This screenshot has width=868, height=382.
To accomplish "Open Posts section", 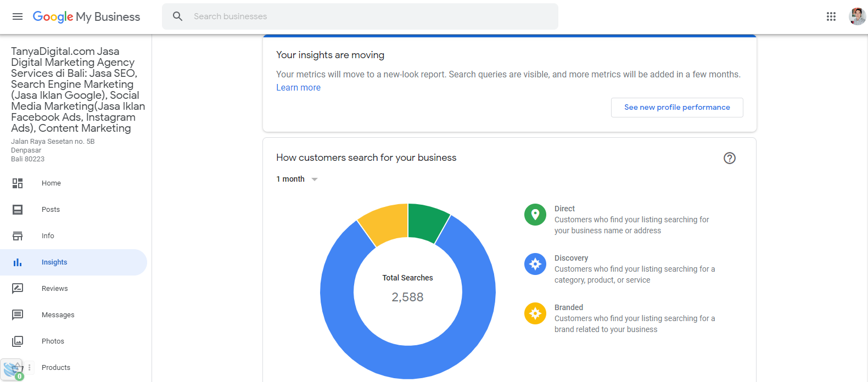I will point(51,210).
